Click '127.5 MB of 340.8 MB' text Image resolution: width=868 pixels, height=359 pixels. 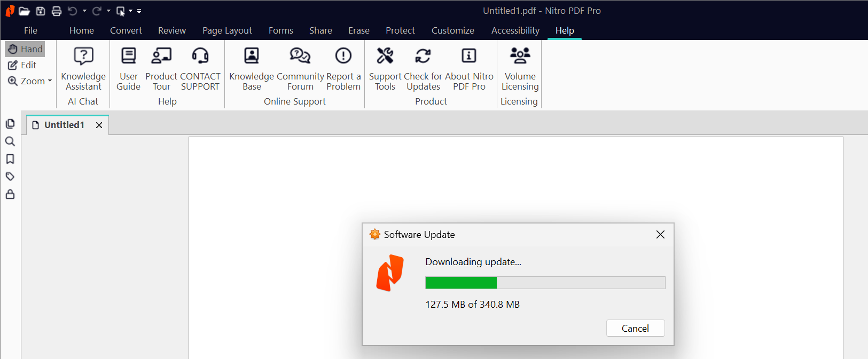pos(472,305)
